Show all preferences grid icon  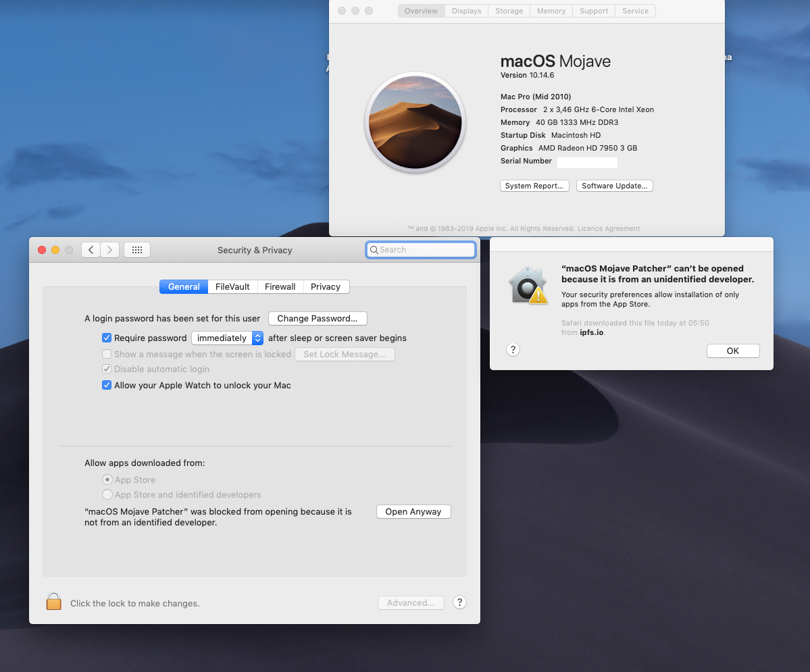137,250
